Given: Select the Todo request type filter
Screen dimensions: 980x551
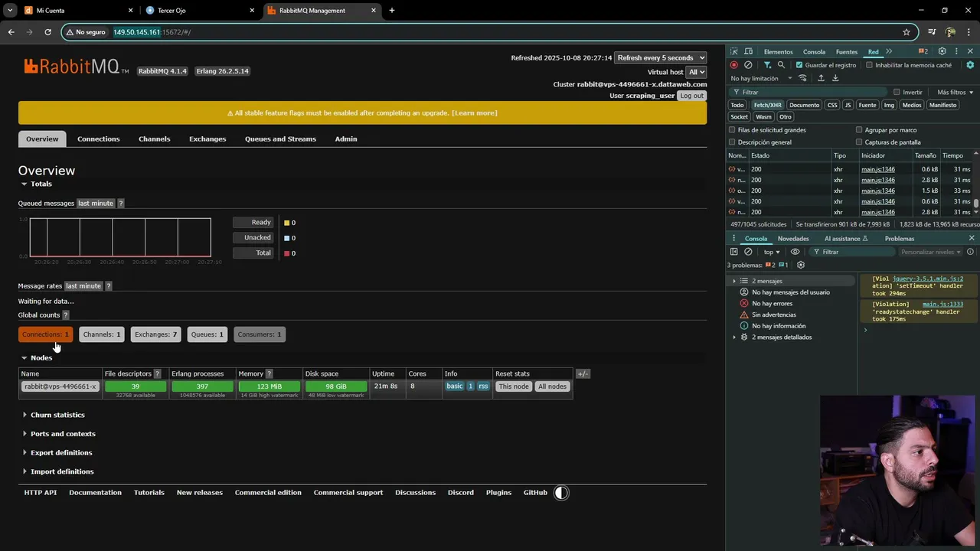Looking at the screenshot, I should (737, 105).
